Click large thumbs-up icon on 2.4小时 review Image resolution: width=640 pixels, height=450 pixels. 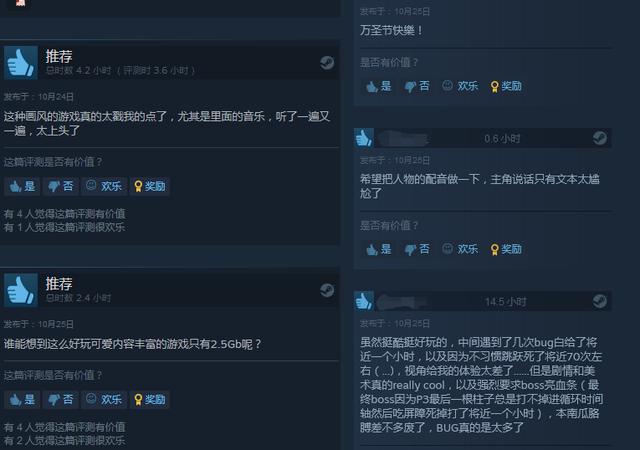pyautogui.click(x=21, y=290)
